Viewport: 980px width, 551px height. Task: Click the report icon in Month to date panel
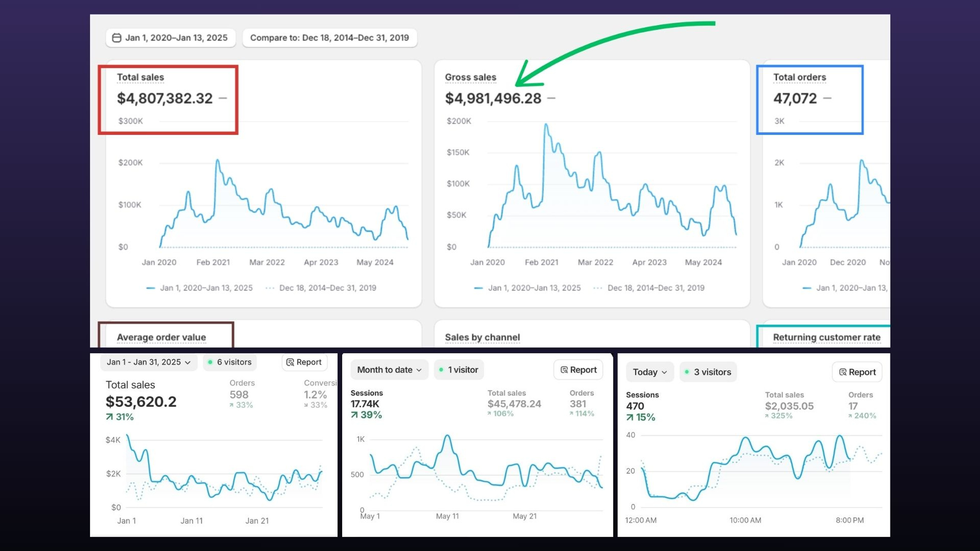point(564,370)
